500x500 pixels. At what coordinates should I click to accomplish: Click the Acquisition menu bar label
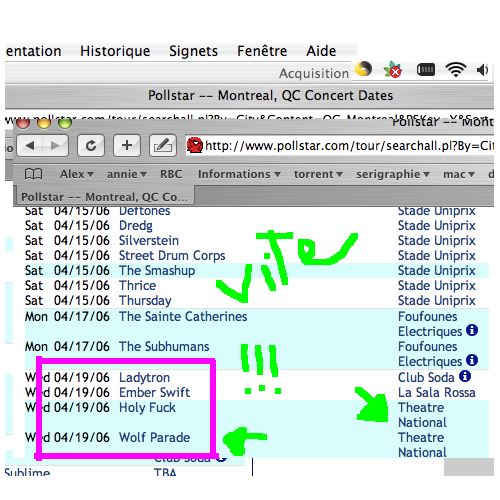coord(314,73)
